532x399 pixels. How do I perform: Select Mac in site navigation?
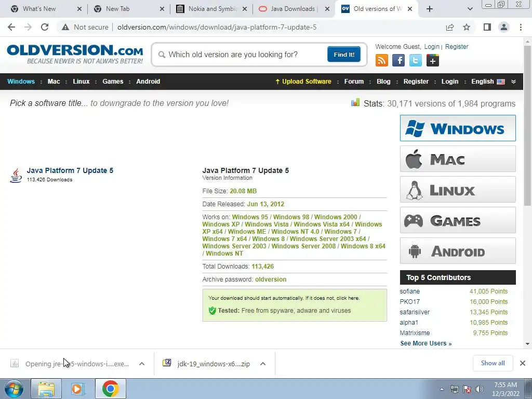(54, 82)
